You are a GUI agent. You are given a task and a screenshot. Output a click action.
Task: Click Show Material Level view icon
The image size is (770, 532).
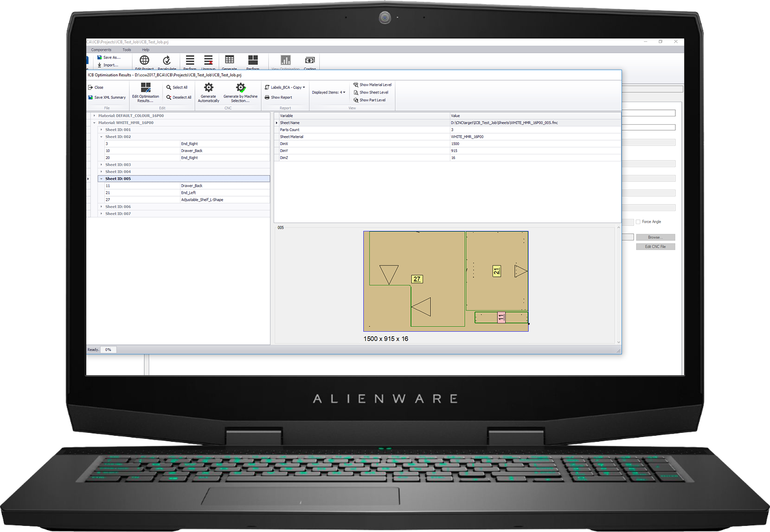point(356,85)
